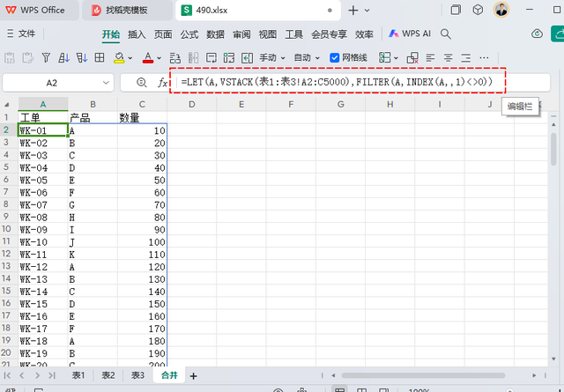Switch to sheet tab 表2

(x=108, y=375)
